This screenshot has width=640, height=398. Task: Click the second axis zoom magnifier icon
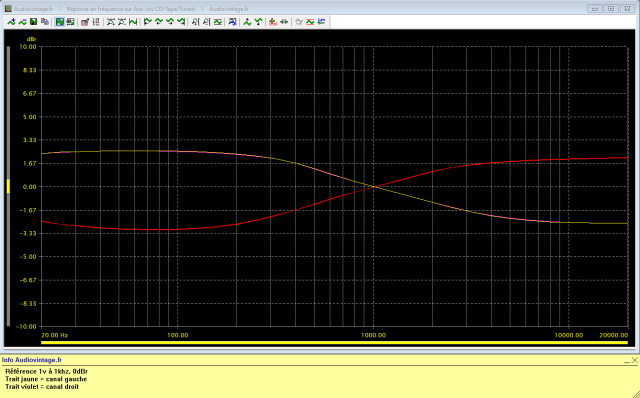click(207, 22)
